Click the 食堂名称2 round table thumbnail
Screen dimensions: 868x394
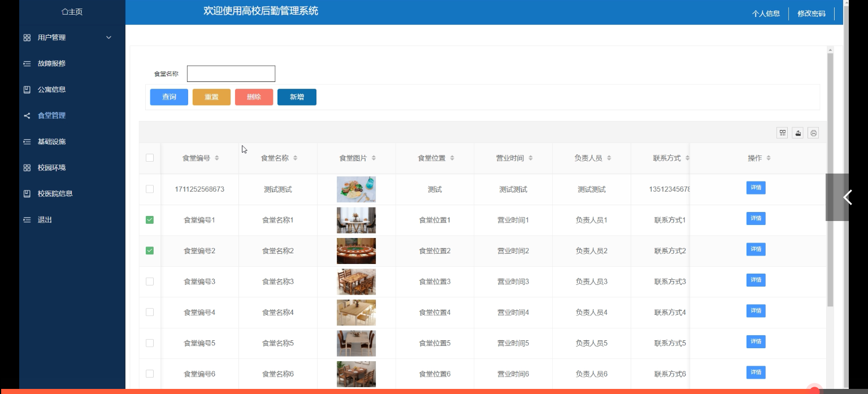click(356, 251)
